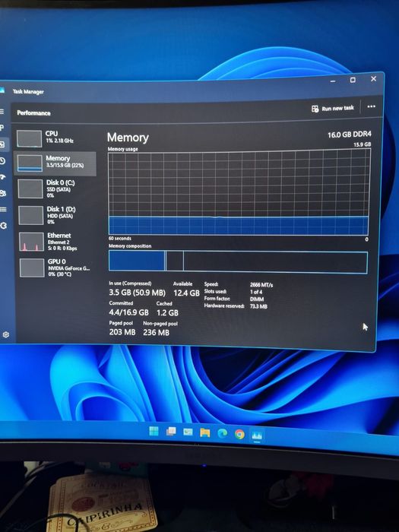Open the three-dots more options menu
The height and width of the screenshot is (532, 399).
[x=371, y=106]
